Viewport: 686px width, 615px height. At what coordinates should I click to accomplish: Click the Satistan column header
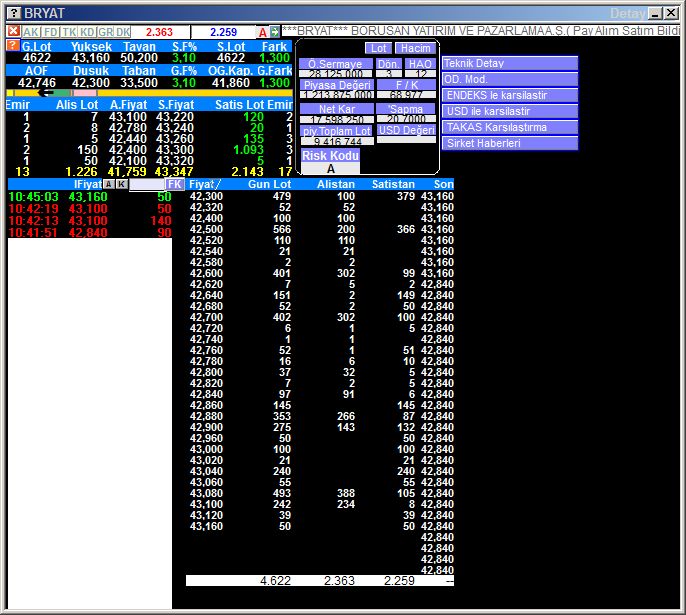(393, 184)
